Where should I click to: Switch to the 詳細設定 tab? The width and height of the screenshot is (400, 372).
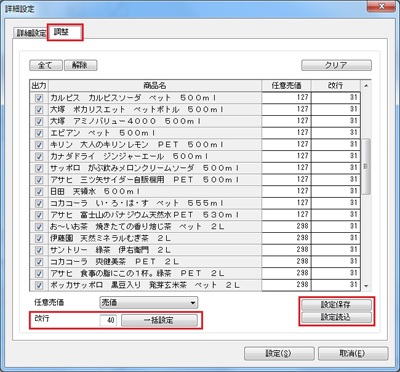(31, 34)
